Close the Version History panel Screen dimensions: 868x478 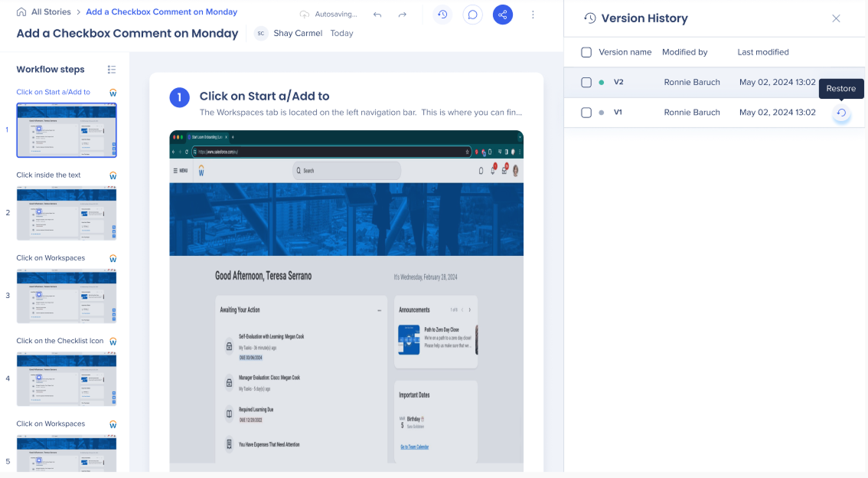(x=836, y=18)
